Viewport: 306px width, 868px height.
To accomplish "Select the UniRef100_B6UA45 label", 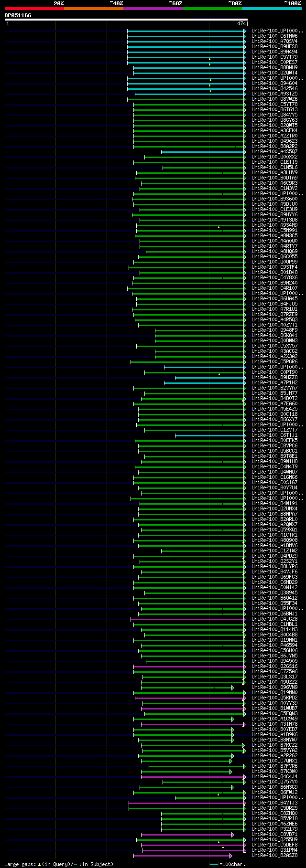I will tap(274, 298).
